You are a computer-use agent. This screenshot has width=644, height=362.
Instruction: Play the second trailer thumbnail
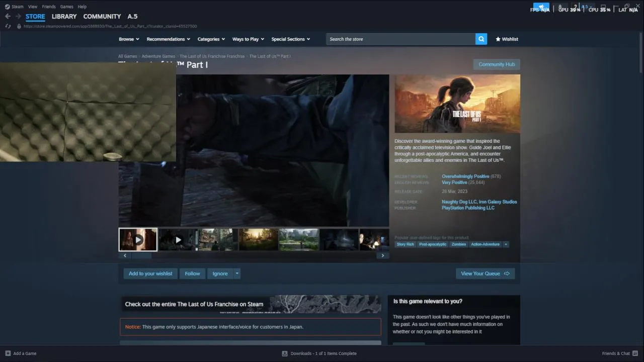point(178,240)
